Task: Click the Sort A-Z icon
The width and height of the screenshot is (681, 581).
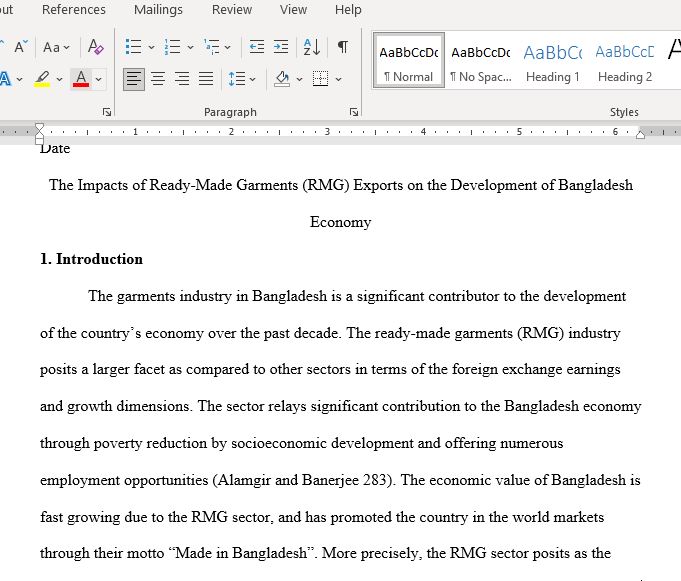Action: 312,47
